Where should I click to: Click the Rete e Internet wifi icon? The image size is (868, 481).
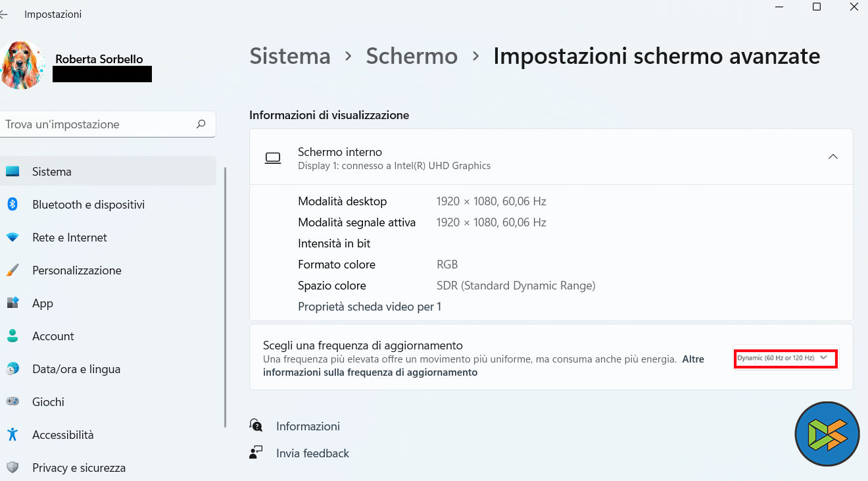[x=12, y=238]
